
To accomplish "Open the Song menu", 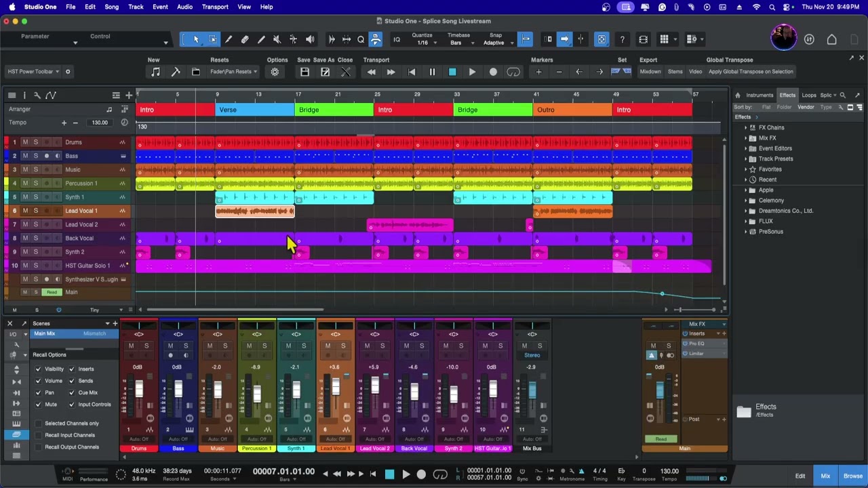I will 111,7.
